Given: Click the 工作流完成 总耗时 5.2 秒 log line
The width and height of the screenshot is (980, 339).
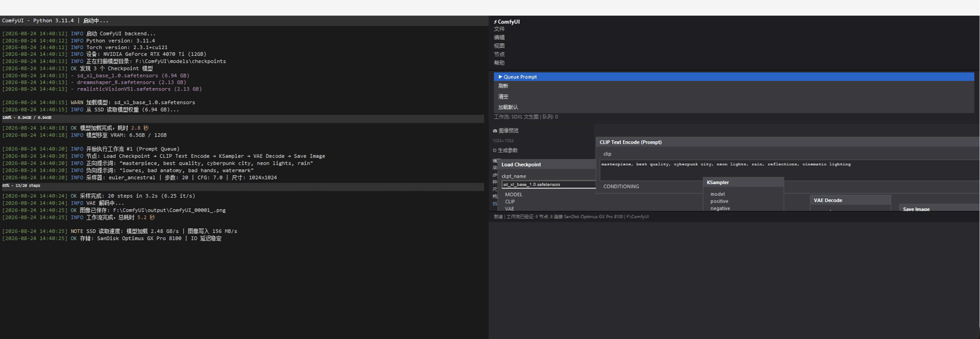Looking at the screenshot, I should [78, 217].
